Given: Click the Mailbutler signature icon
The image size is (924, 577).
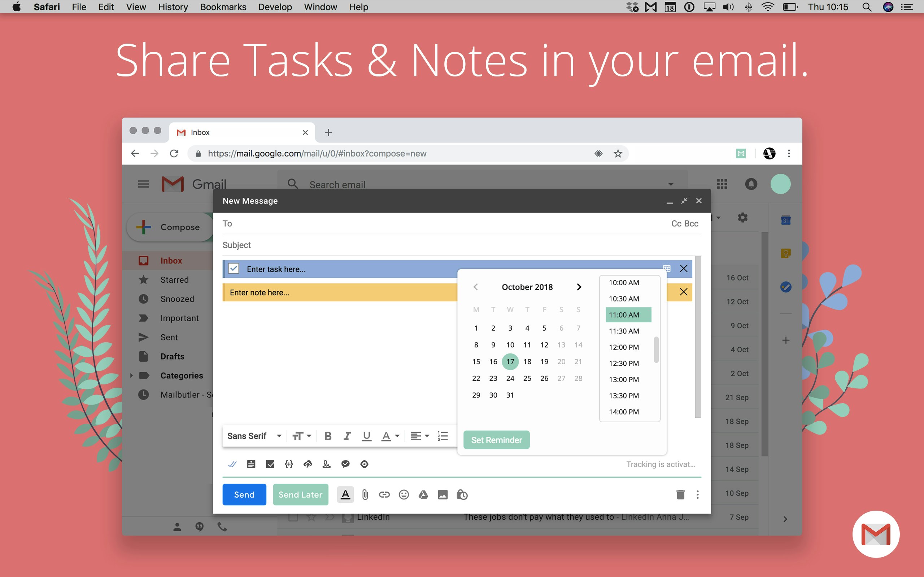Looking at the screenshot, I should point(326,464).
